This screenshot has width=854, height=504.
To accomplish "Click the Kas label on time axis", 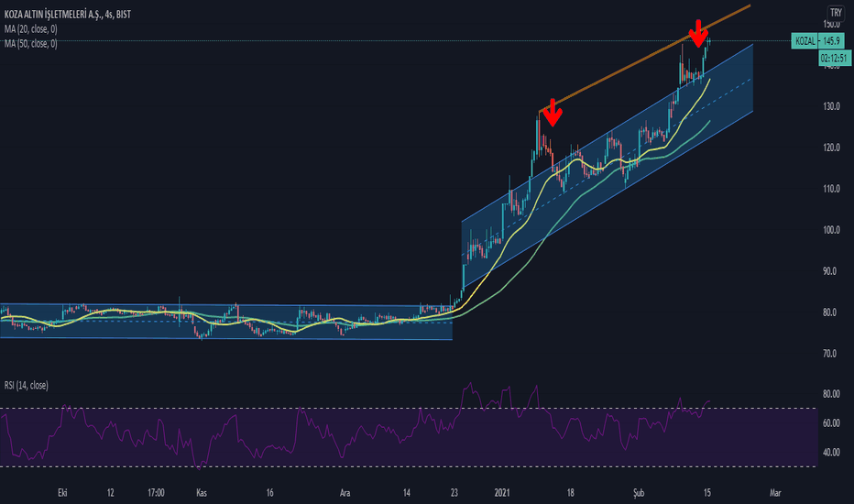I will coord(201,493).
